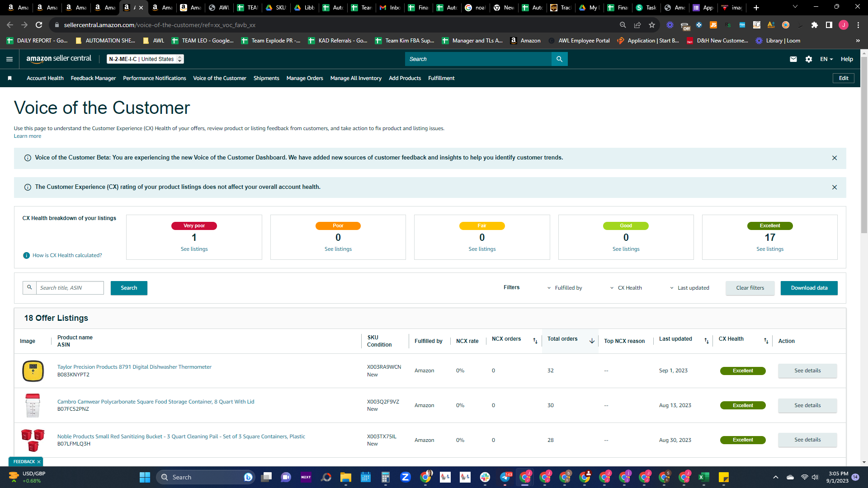See details for Cambro food storage container
The width and height of the screenshot is (868, 488).
point(807,406)
